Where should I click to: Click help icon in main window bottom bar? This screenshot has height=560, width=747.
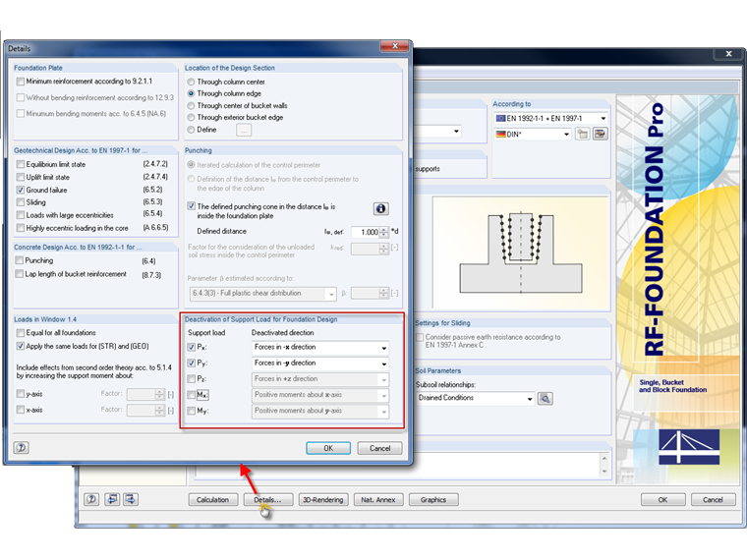click(x=91, y=499)
